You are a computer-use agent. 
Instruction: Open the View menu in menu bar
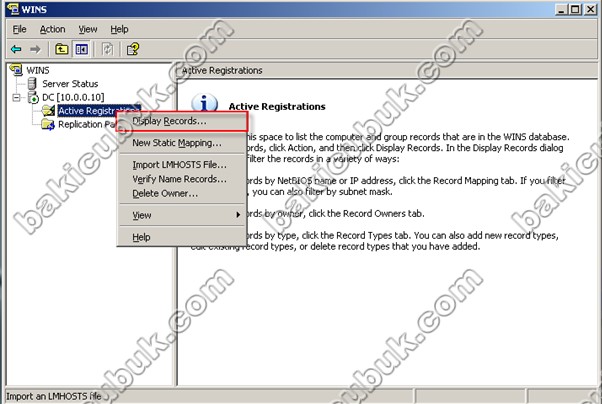(x=88, y=29)
